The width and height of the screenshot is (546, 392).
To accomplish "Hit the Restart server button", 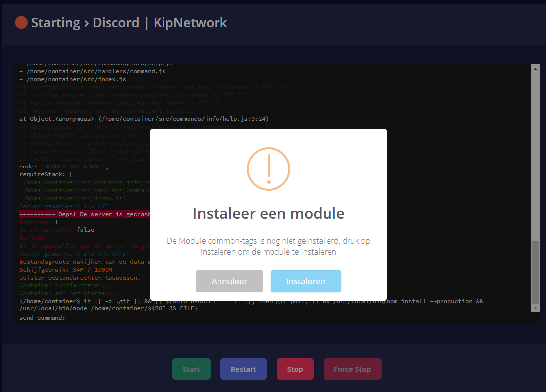I will tap(243, 369).
